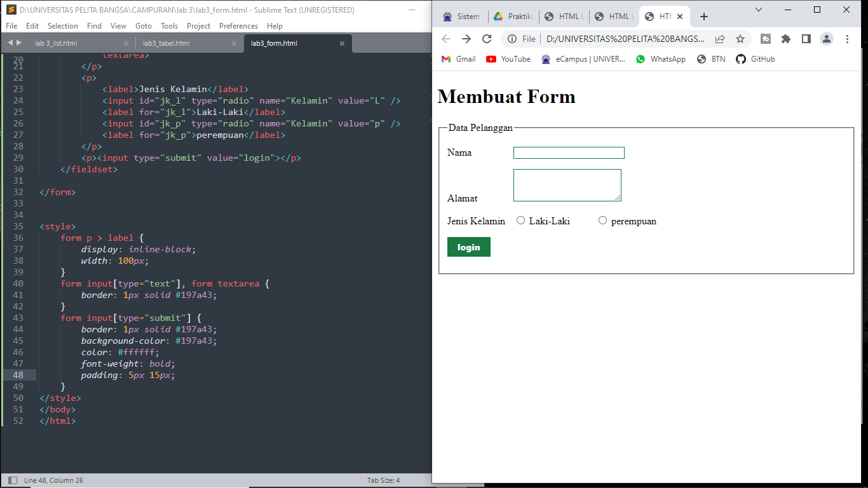This screenshot has height=488, width=868.
Task: Click inside the Nama text field
Action: pos(568,152)
